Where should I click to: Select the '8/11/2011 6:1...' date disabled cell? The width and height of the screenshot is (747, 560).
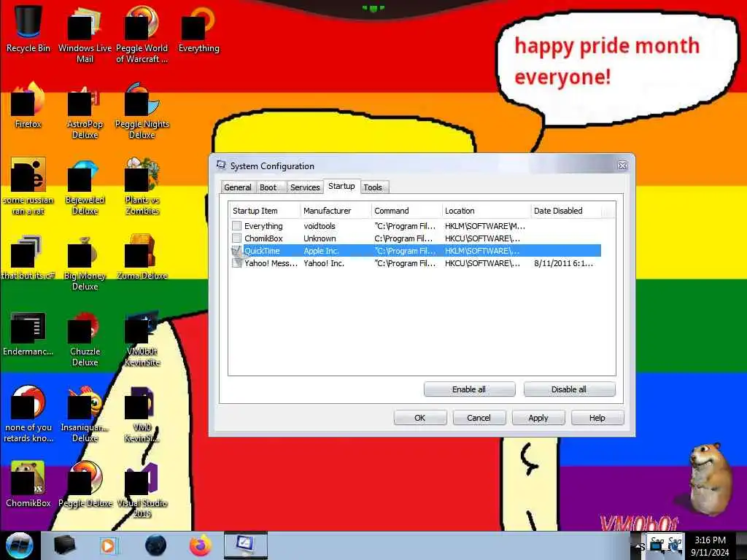pos(564,262)
